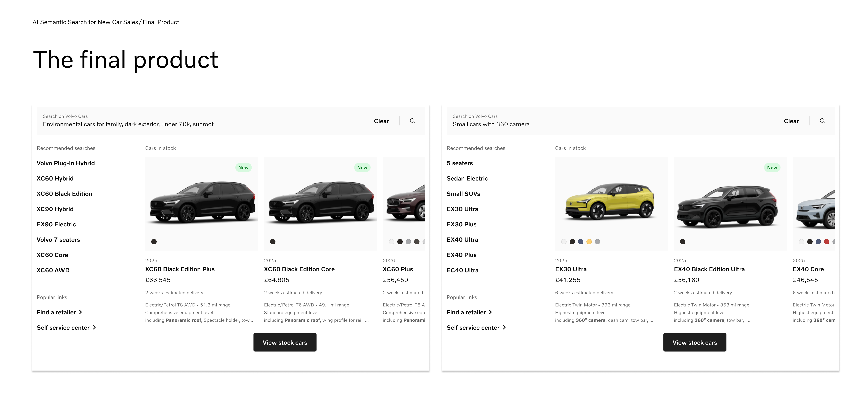The image size is (868, 413).
Task: Select the EX30 Ultra recommended search
Action: point(462,209)
